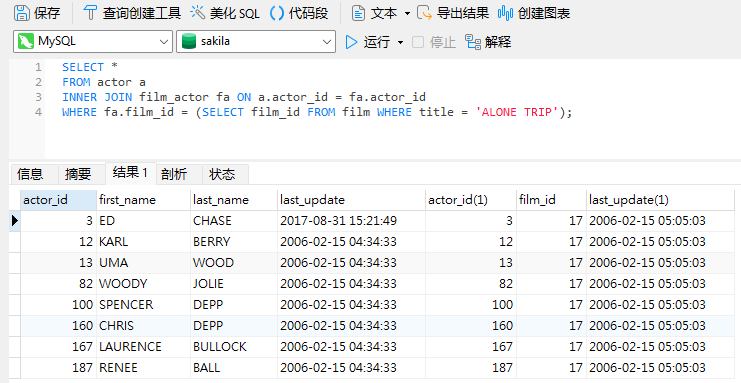Click the Stop (停止) button
Image resolution: width=741 pixels, height=383 pixels.
[x=434, y=42]
